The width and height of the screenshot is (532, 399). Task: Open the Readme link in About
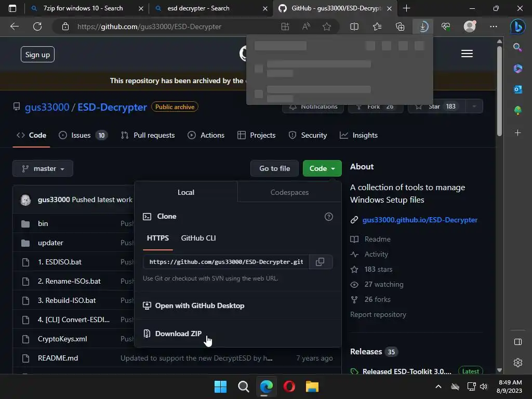pos(377,239)
